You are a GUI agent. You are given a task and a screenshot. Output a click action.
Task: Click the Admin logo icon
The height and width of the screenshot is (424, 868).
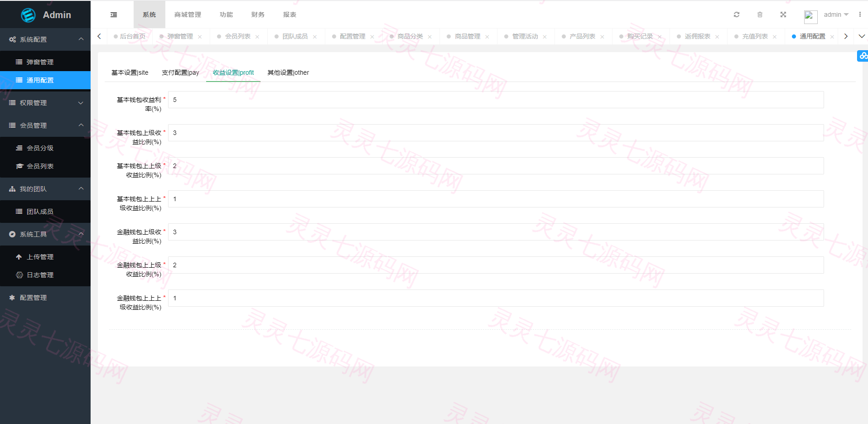tap(28, 15)
